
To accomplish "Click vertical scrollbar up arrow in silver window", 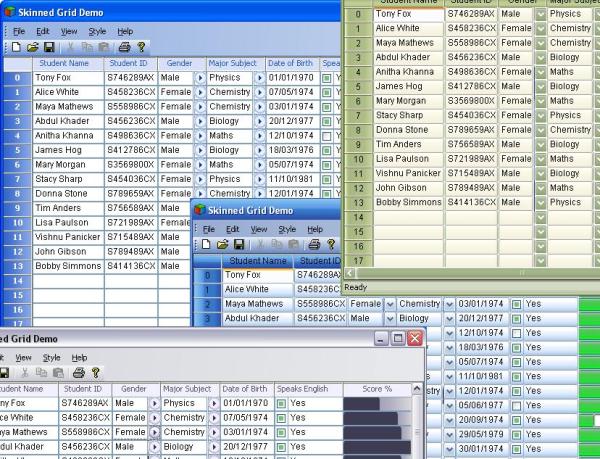I will (417, 389).
